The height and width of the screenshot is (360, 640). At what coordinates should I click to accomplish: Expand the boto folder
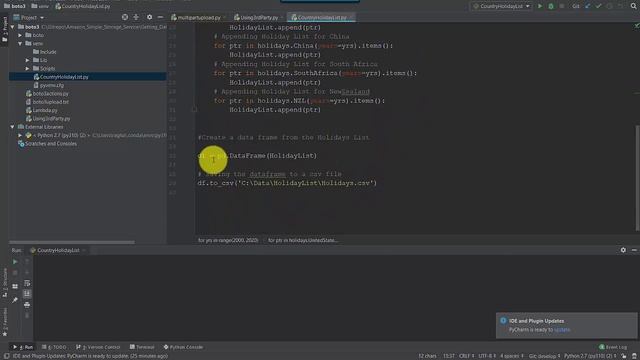point(20,35)
